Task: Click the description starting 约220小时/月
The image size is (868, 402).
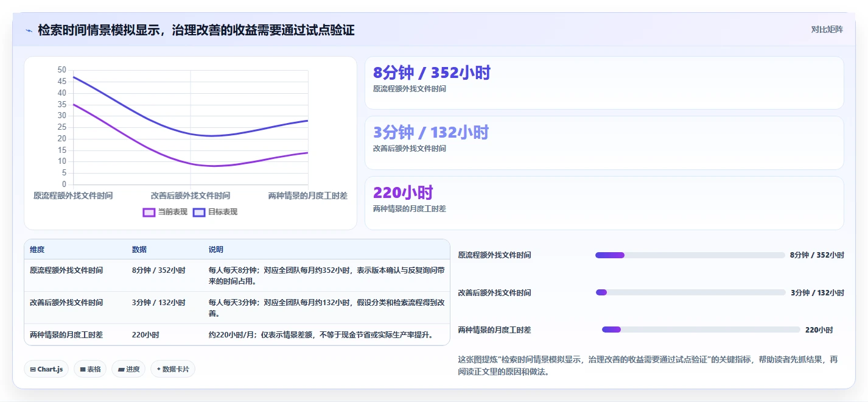Action: tap(321, 334)
